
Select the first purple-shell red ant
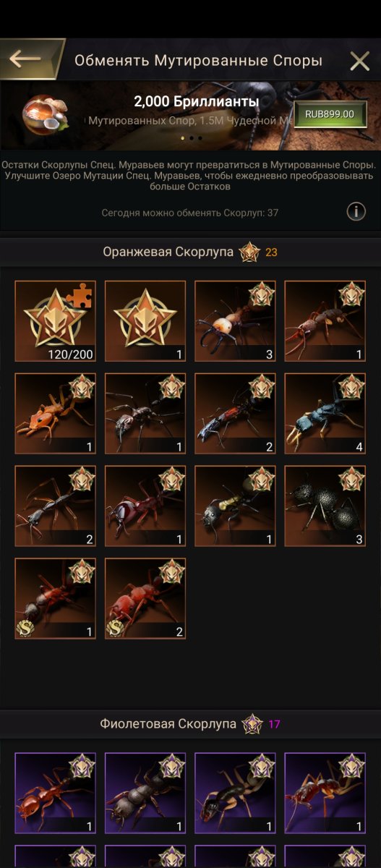(x=55, y=793)
